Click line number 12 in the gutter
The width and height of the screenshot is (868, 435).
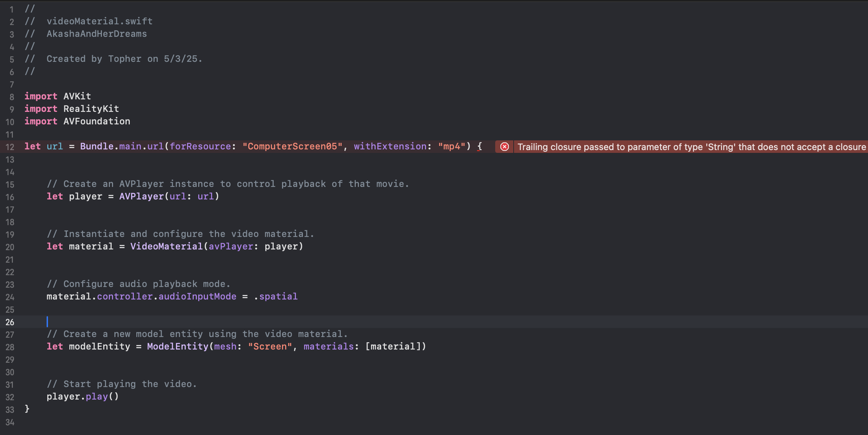pyautogui.click(x=10, y=147)
